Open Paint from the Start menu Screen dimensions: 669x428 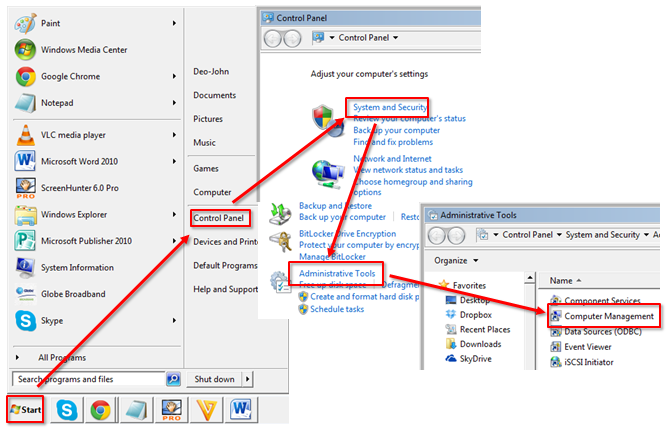(x=50, y=23)
